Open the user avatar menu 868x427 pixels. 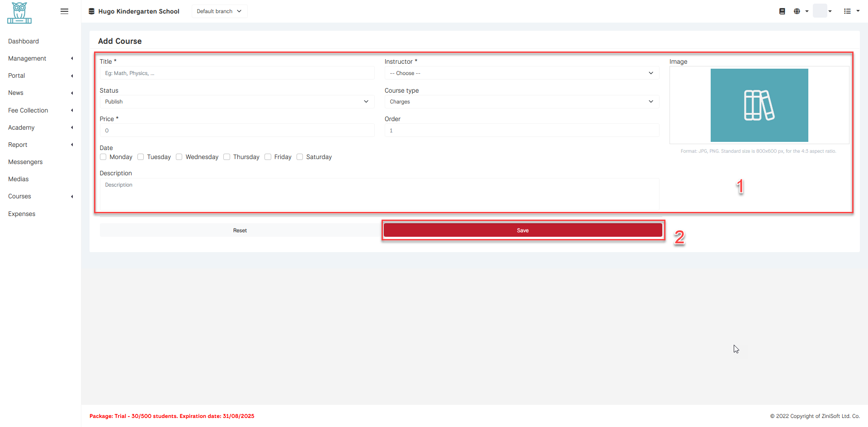(822, 11)
